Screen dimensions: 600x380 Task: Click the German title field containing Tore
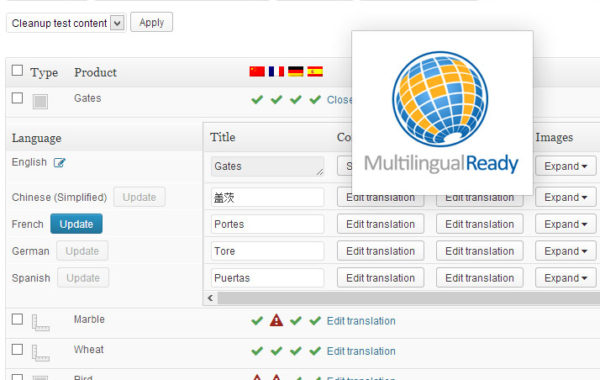tap(267, 251)
